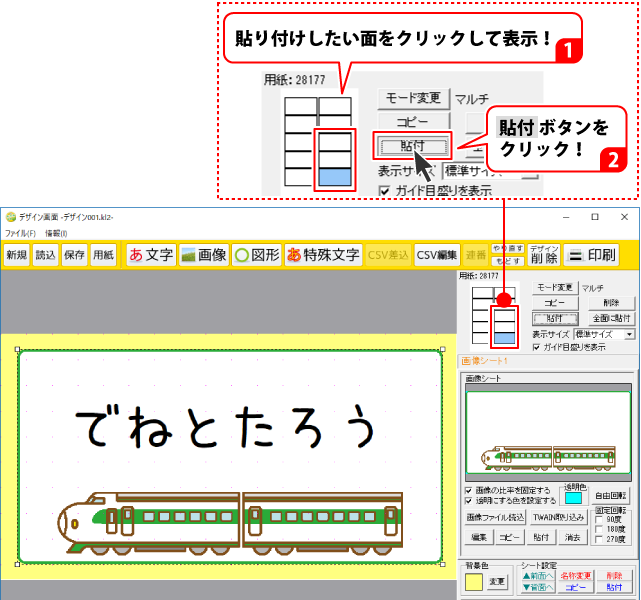The height and width of the screenshot is (600, 641).
Task: Check the 180度 fixed rotation box
Action: (x=599, y=529)
